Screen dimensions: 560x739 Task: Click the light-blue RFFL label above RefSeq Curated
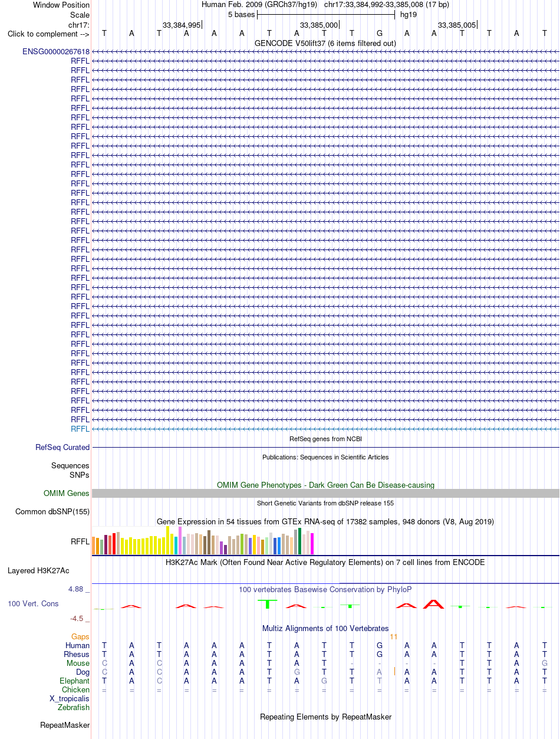(x=80, y=429)
